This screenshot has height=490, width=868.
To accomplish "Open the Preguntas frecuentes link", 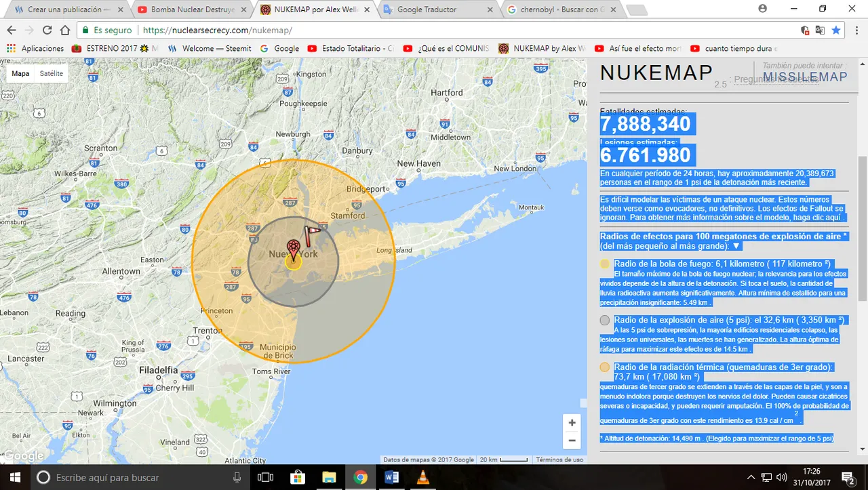I will click(776, 79).
